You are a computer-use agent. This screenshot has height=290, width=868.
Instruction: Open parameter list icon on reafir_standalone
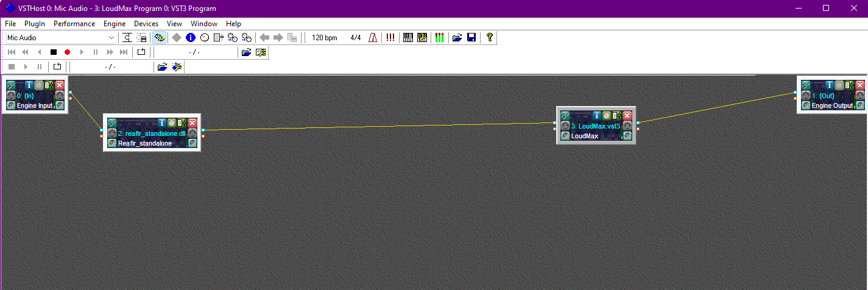[x=182, y=122]
